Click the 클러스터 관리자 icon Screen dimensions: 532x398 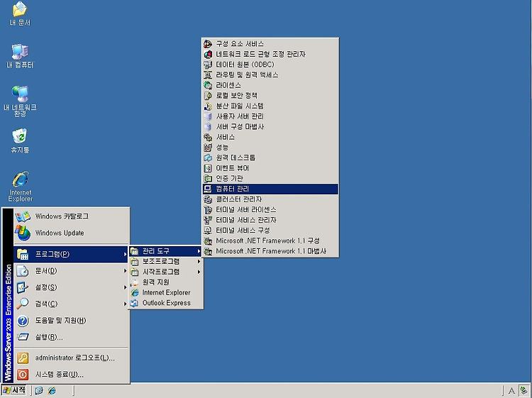point(208,199)
